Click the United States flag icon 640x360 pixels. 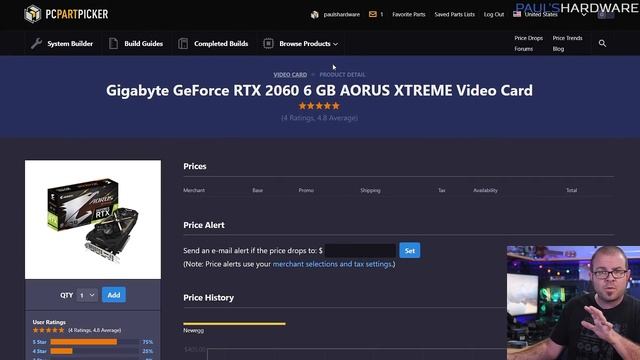tap(517, 14)
